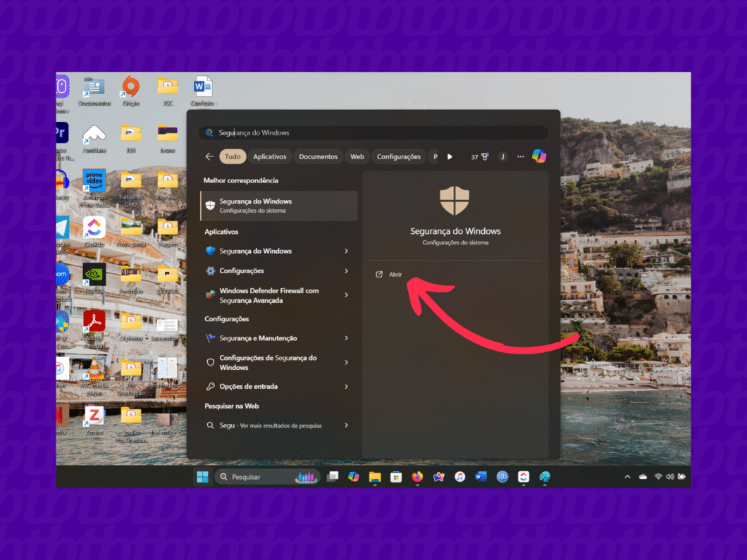
Task: Click the volume icon in system tray
Action: (x=669, y=477)
